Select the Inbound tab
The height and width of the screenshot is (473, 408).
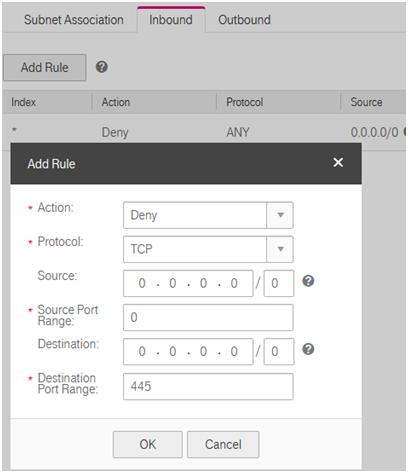[171, 20]
